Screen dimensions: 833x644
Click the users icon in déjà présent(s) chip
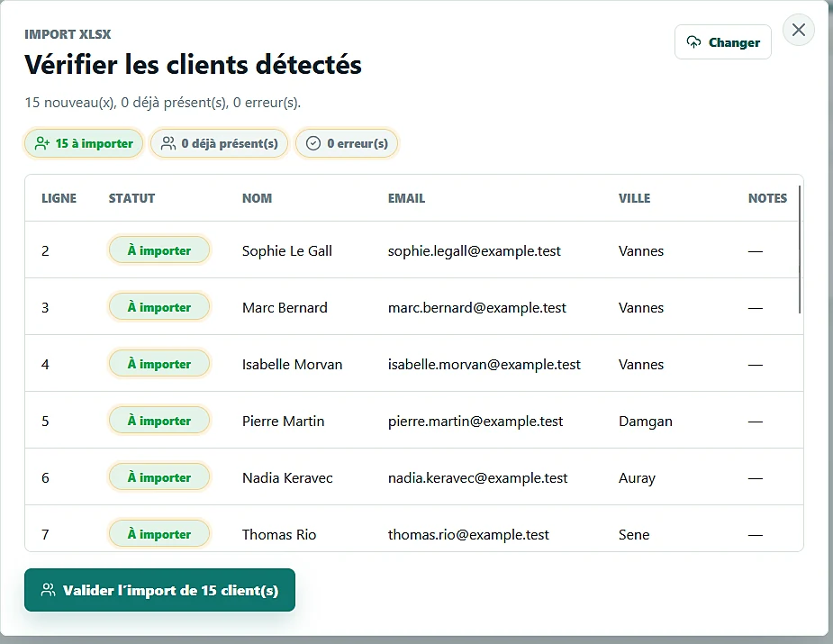click(x=168, y=143)
